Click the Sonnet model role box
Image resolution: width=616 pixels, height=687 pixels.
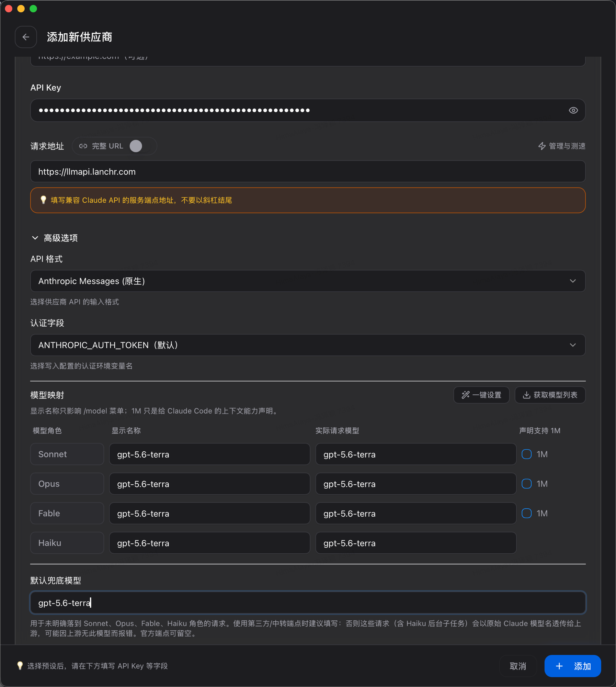coord(67,454)
